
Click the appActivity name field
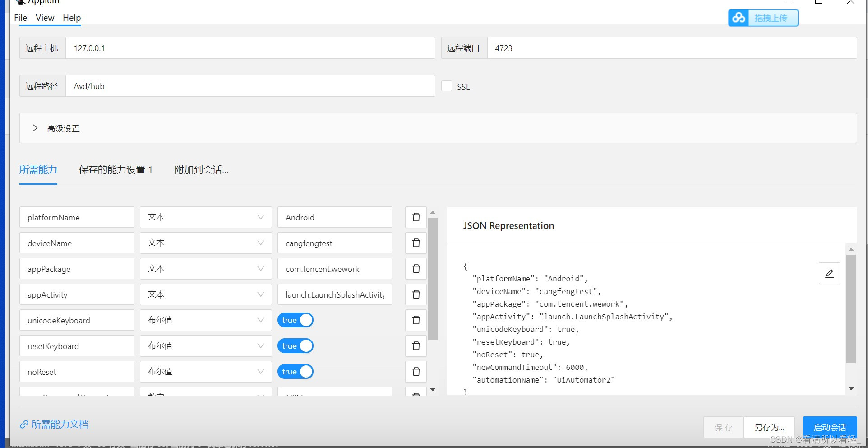(77, 294)
